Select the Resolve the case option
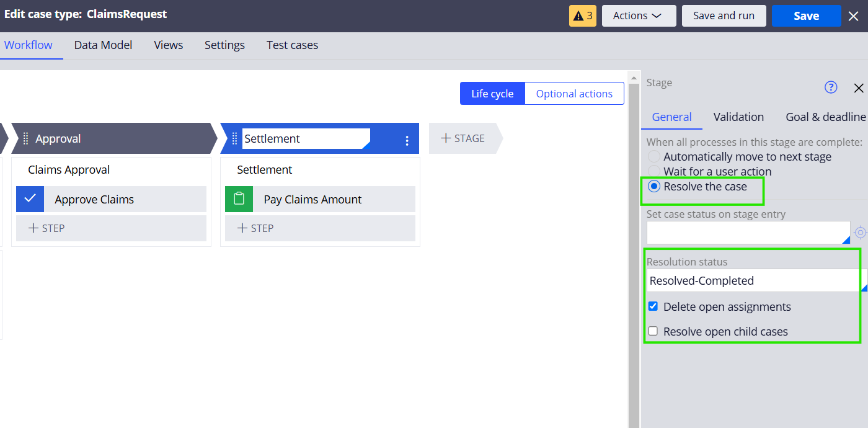The width and height of the screenshot is (868, 428). click(x=653, y=185)
